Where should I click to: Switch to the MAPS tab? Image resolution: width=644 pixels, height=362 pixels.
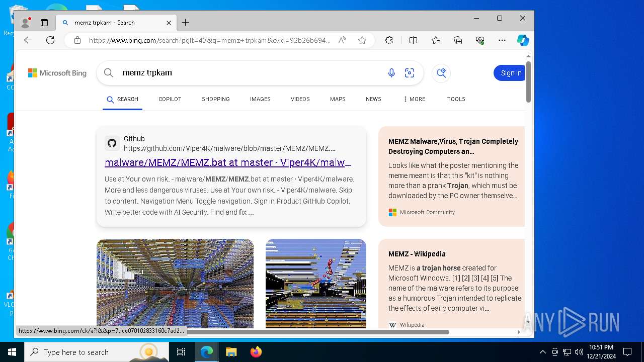click(x=338, y=99)
